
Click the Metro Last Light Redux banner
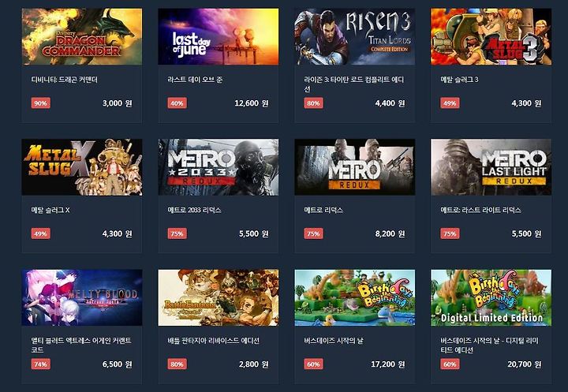(x=491, y=167)
